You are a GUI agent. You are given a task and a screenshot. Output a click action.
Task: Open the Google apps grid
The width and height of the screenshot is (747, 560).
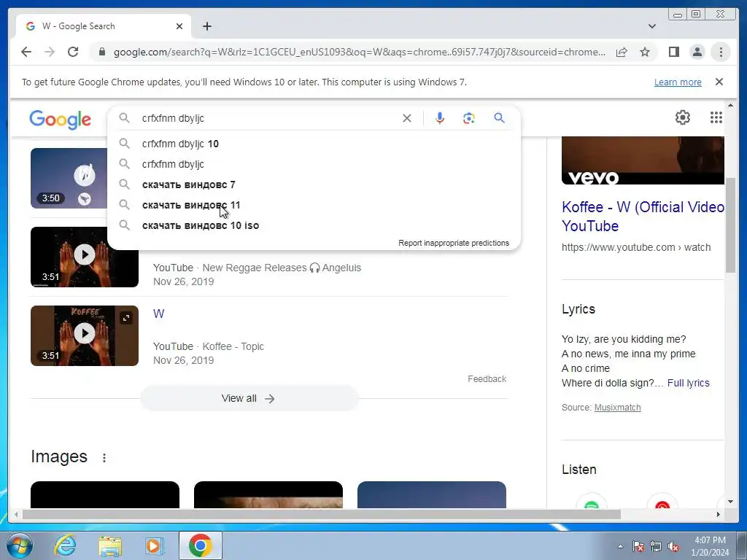click(x=716, y=117)
